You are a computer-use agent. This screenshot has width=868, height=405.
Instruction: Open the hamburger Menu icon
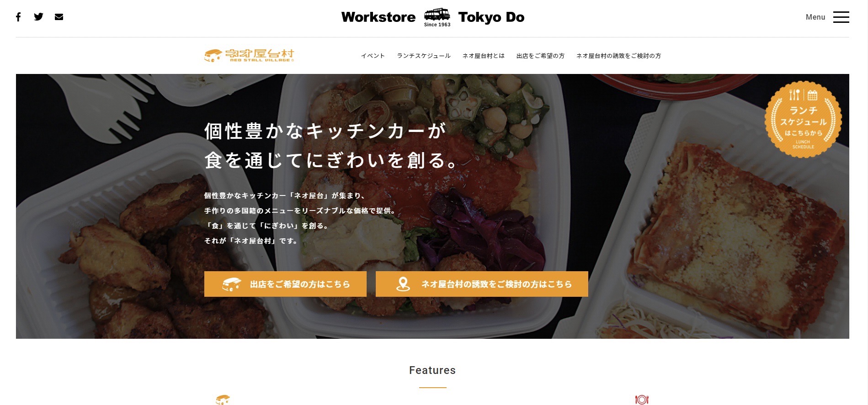pyautogui.click(x=841, y=17)
